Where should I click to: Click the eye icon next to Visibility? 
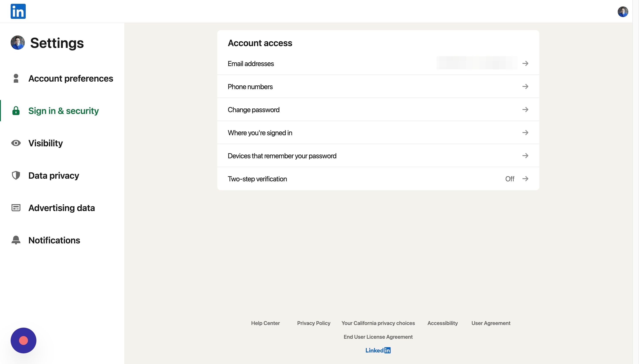pos(16,143)
